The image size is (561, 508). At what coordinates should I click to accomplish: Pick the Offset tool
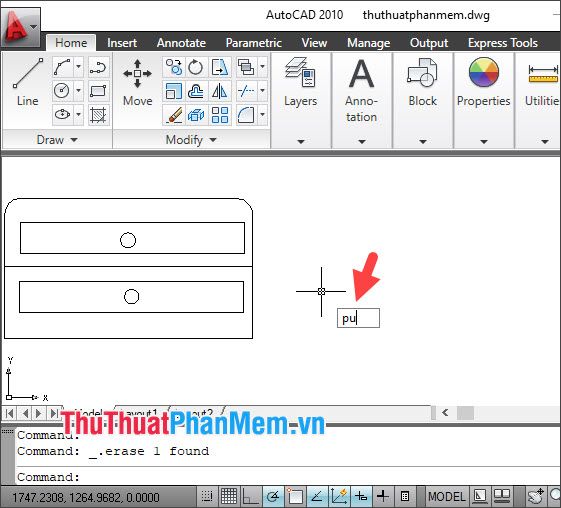coord(195,91)
